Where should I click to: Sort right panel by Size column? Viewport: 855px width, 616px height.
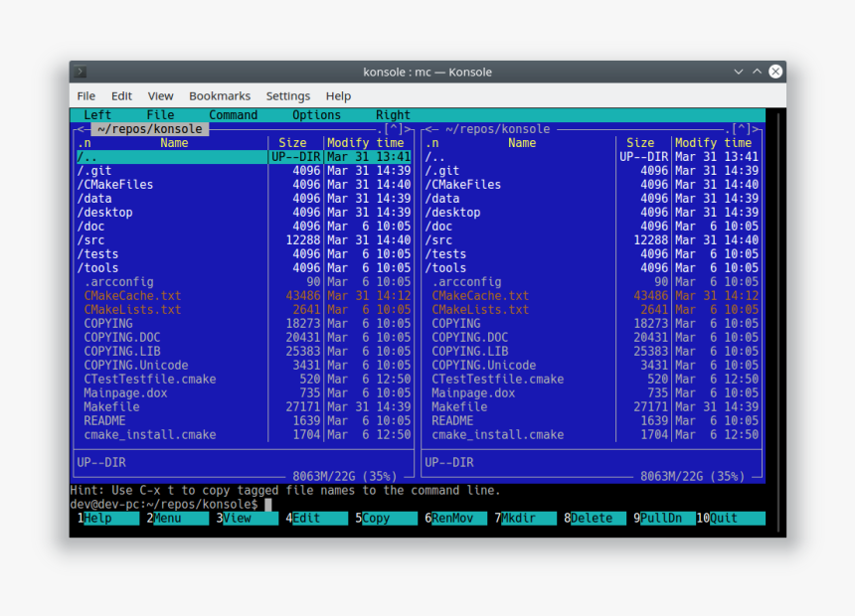tap(640, 143)
